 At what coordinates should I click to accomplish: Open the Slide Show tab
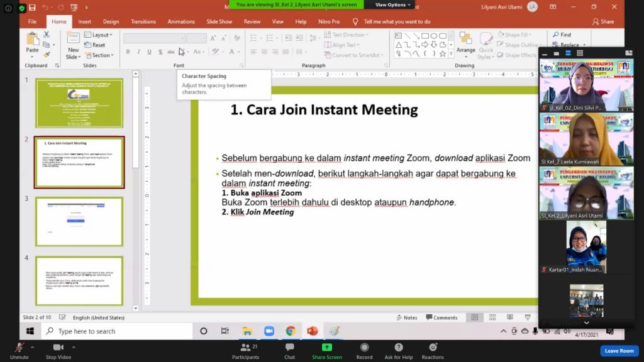click(219, 21)
